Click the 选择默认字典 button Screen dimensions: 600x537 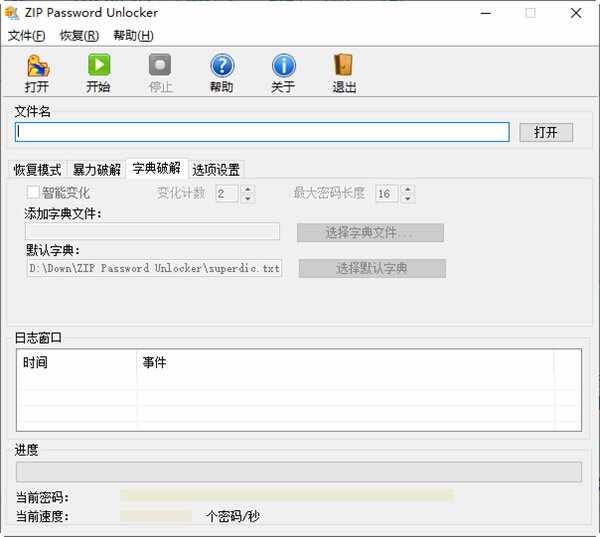[372, 268]
